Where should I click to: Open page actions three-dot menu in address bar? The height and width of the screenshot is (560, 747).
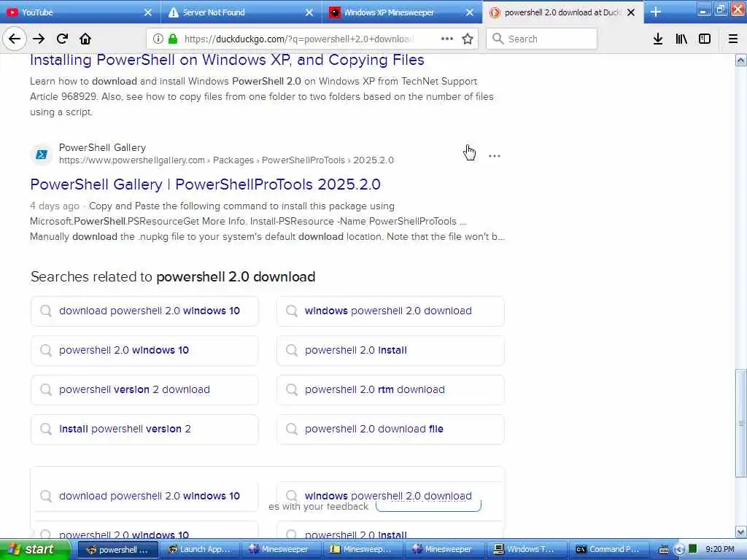pos(447,39)
